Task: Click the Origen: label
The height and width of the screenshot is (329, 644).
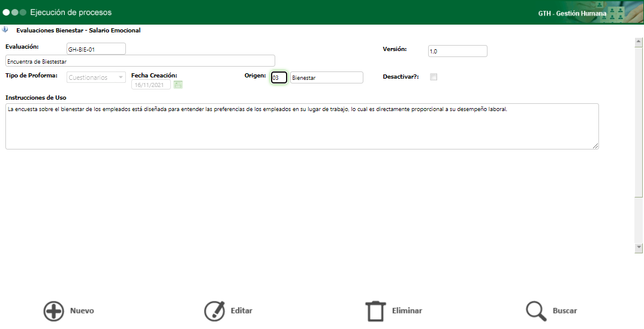Action: point(255,75)
